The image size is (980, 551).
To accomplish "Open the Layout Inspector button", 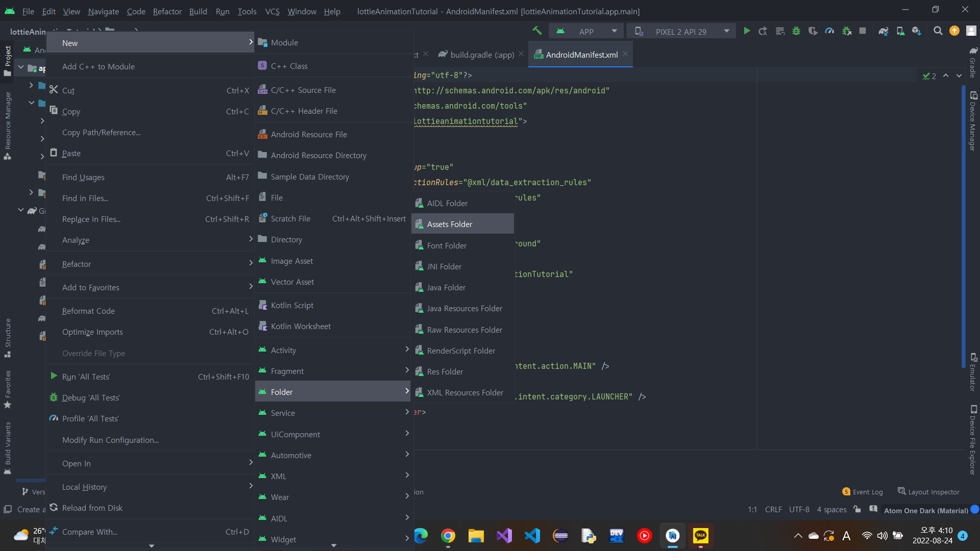I will (929, 492).
